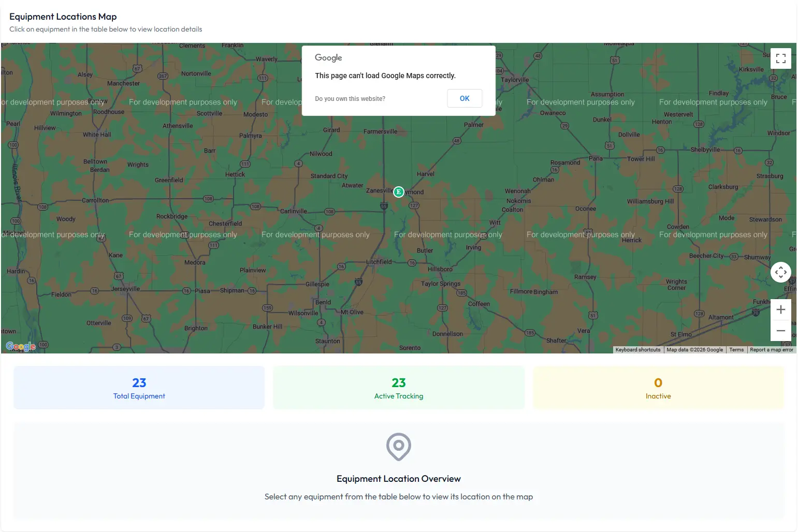Click the Carlinville label on map
Screen dimensions: 798x532
[293, 211]
